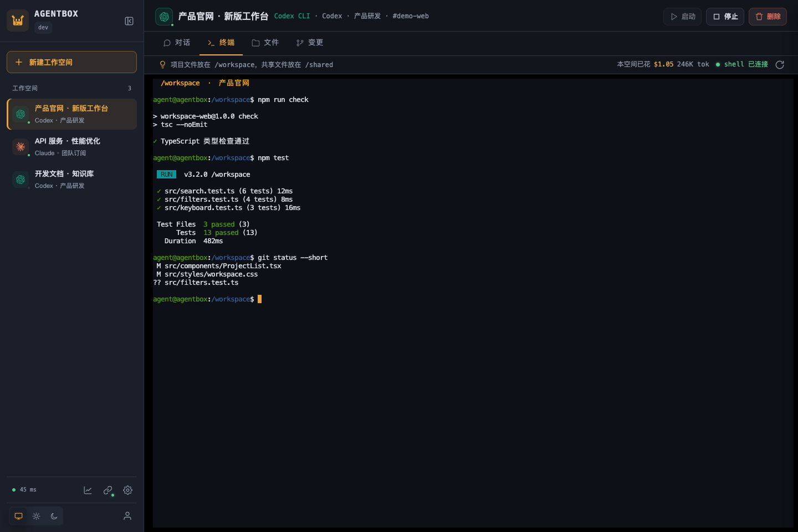Open the usage chart icon in sidebar footer

coord(88,490)
